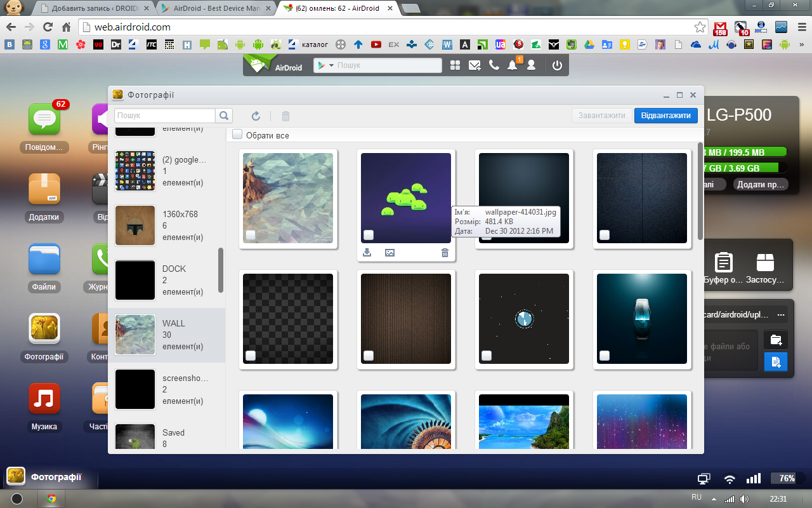This screenshot has width=812, height=508.
Task: Click the refresh icon in Фотографії window
Action: (256, 116)
